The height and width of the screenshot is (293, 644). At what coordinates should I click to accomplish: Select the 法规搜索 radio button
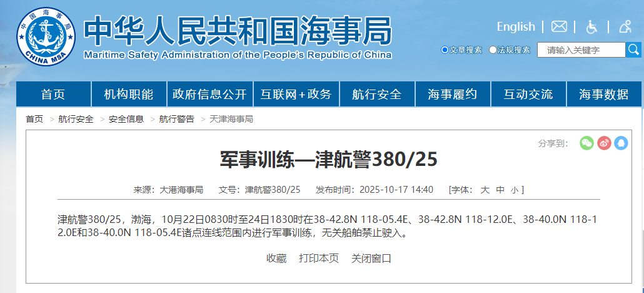493,50
